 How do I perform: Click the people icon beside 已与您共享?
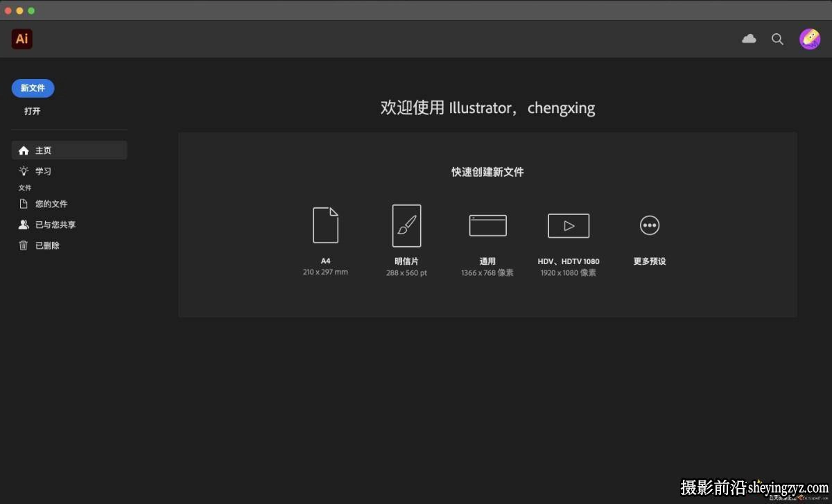pos(24,225)
